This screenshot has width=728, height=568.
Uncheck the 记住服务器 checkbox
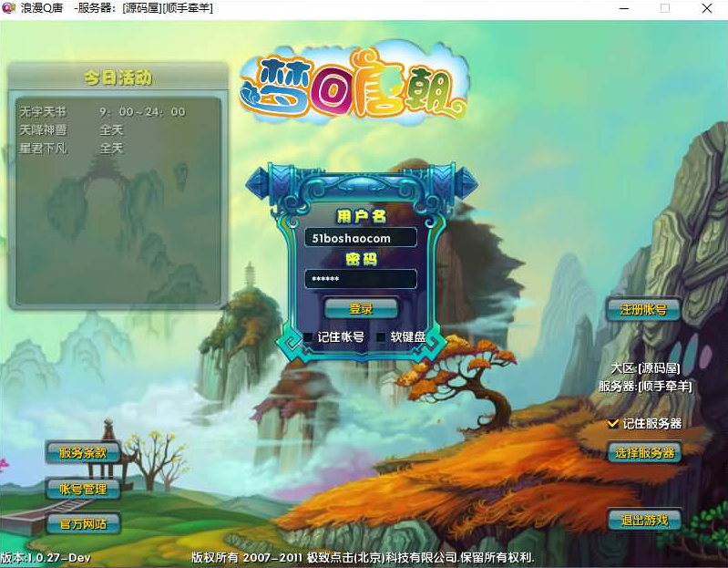click(x=613, y=424)
